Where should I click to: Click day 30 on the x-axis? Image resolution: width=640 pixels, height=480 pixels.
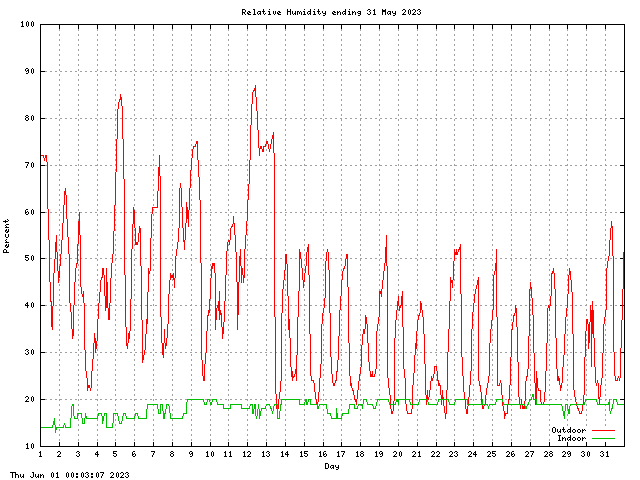click(x=587, y=454)
